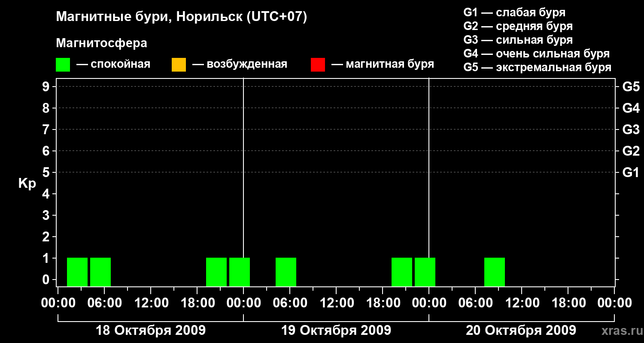Click the right-axis 'G5' storm level label
This screenshot has width=644, height=343.
(x=631, y=87)
